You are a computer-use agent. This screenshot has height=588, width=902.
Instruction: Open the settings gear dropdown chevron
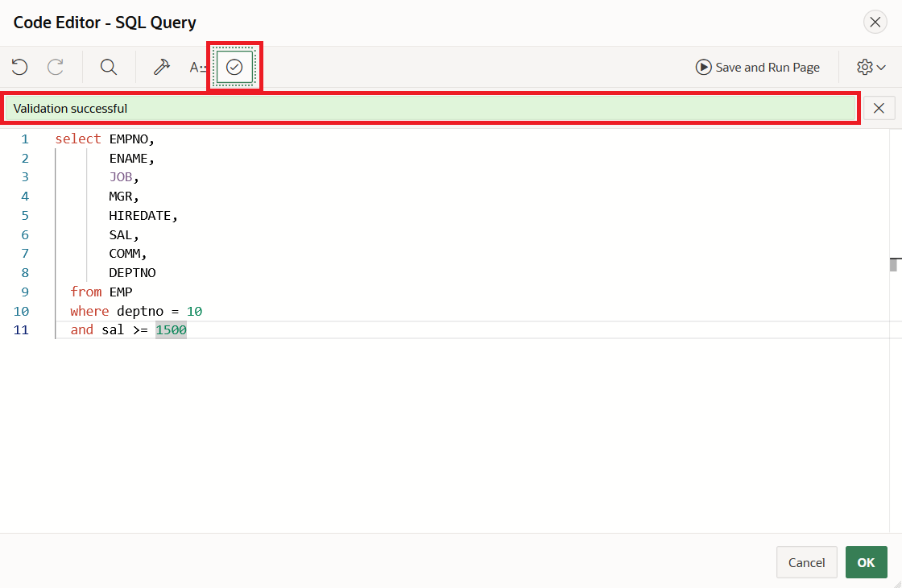(x=883, y=68)
